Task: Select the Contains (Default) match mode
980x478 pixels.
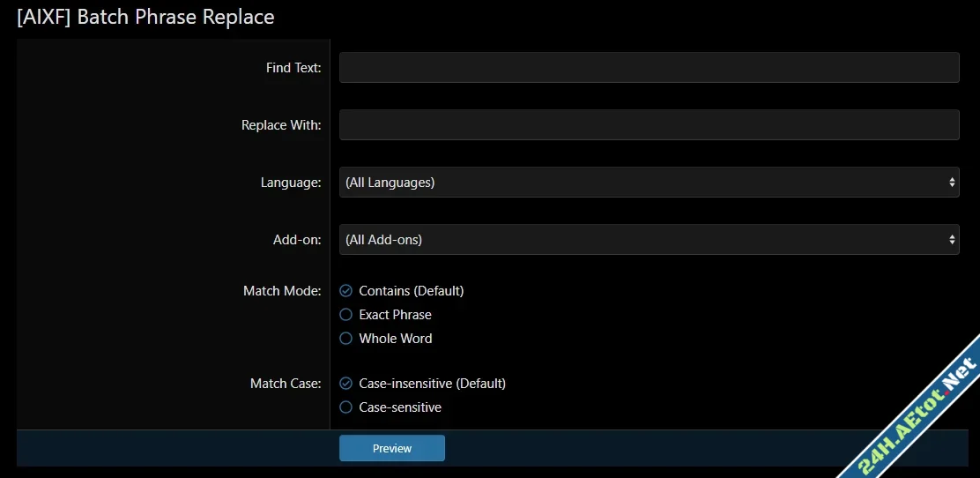Action: [x=346, y=291]
